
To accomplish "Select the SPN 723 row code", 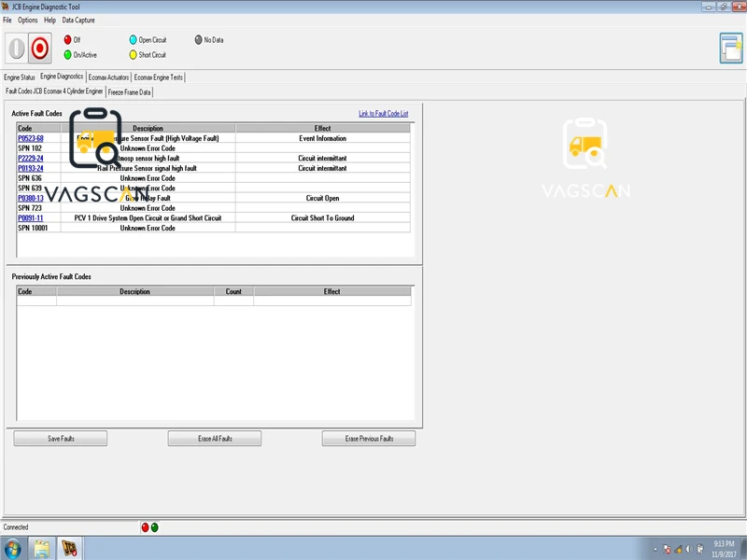I will [30, 208].
